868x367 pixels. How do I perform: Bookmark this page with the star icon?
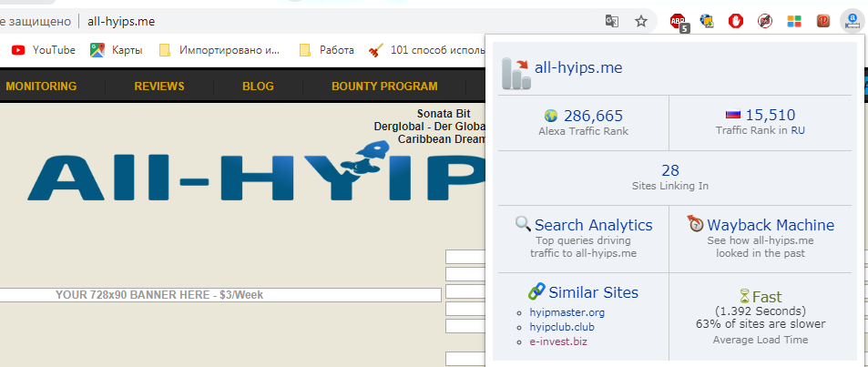tap(641, 21)
